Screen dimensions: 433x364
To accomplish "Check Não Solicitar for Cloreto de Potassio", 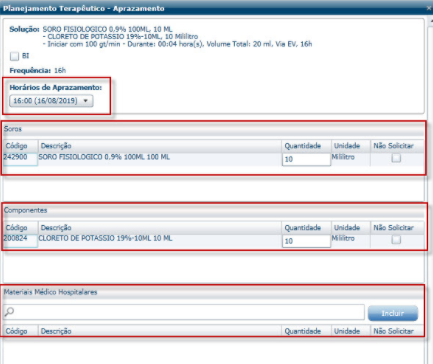I will (396, 240).
